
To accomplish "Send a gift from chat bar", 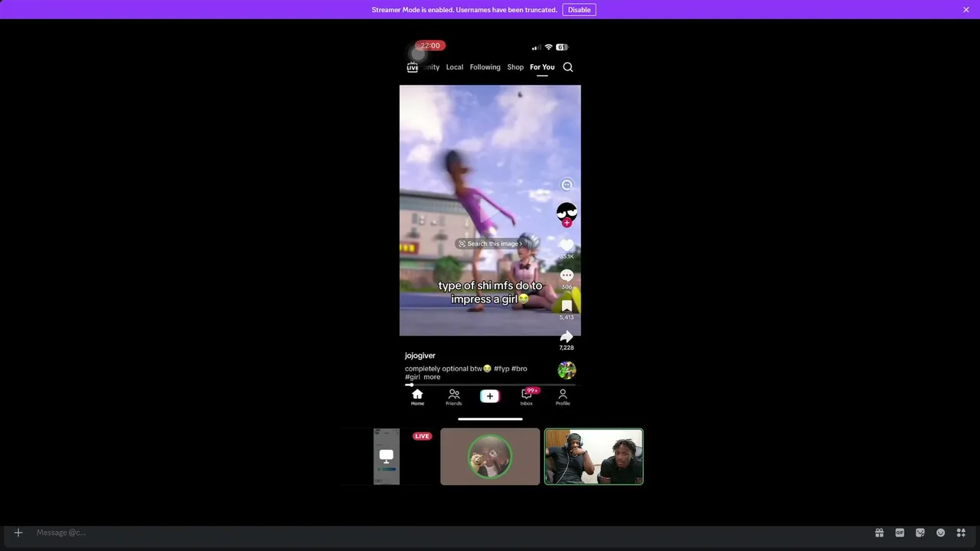I will point(879,533).
